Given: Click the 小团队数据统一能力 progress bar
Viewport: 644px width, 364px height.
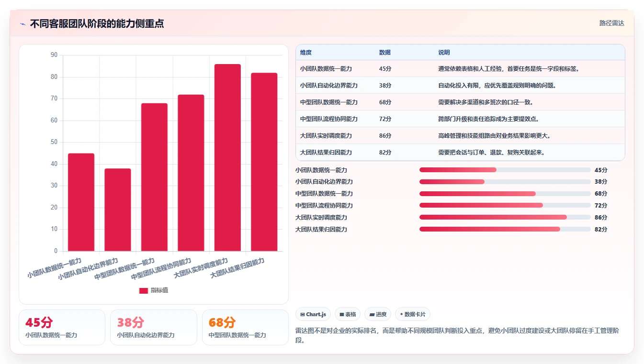Looking at the screenshot, I should click(x=505, y=170).
